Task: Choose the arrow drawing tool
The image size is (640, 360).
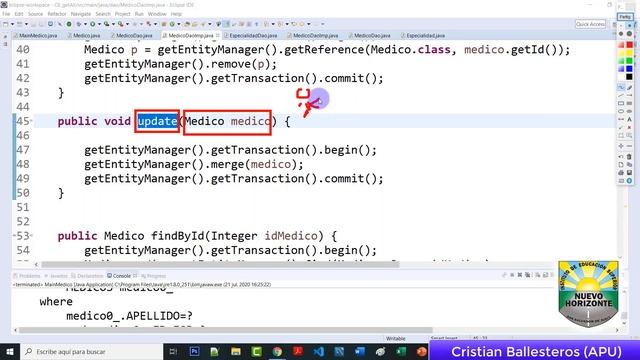Action: tap(629, 95)
